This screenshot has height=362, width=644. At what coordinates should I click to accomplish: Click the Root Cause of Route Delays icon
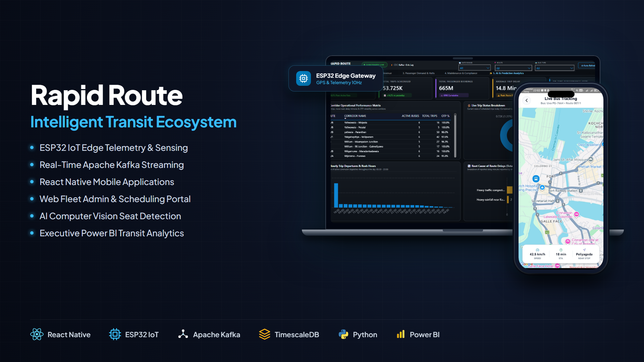[469, 166]
